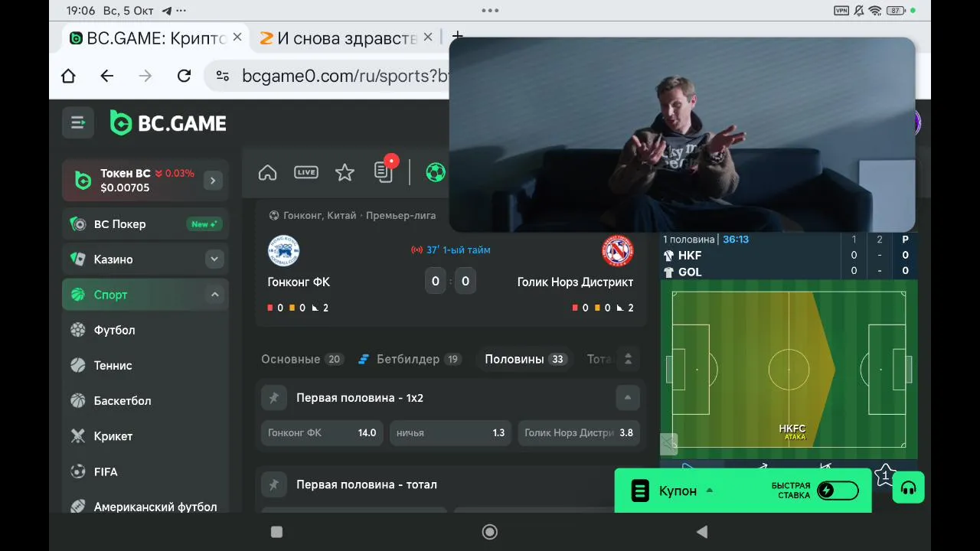980x551 pixels.
Task: Bet on ничья at 1.3
Action: click(450, 432)
